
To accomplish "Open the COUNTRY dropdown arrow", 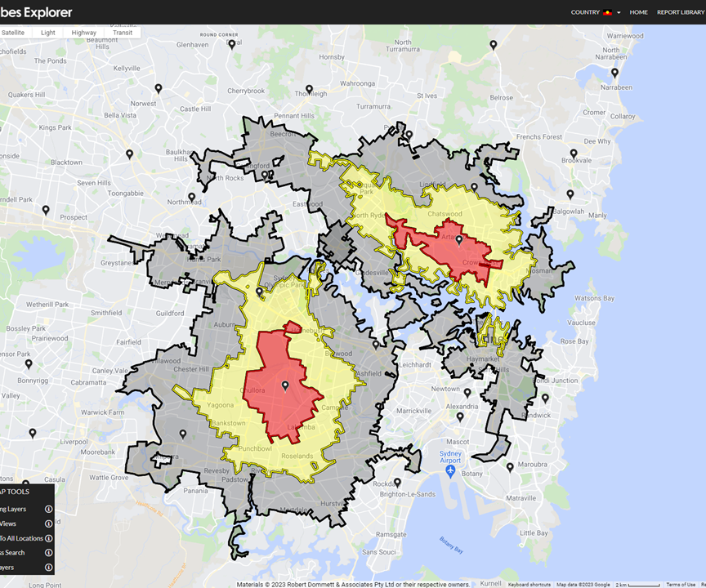I will tap(619, 12).
